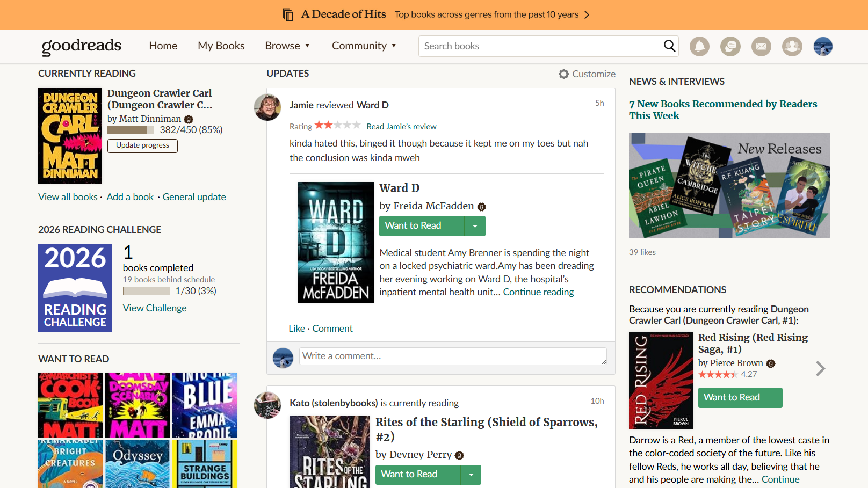Go to Home page
Screen dimensions: 868x488
point(163,46)
